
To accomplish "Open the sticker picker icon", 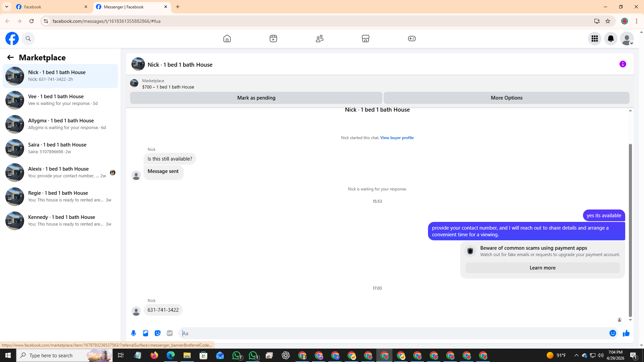I will [158, 333].
